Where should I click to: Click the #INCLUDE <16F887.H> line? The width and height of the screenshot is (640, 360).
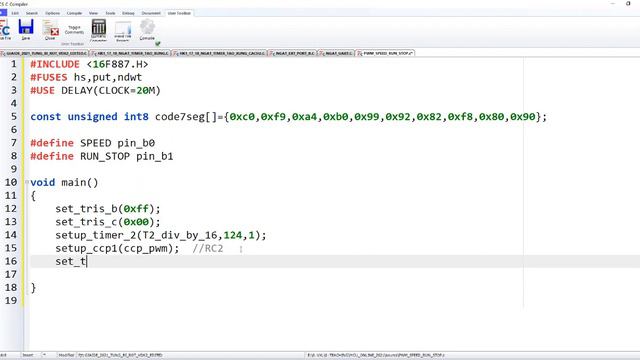tap(89, 64)
